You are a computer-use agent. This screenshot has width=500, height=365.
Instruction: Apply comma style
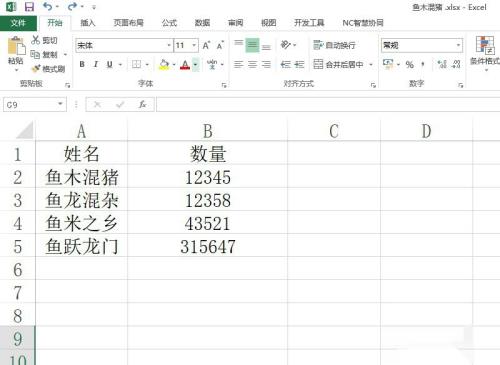click(x=423, y=64)
